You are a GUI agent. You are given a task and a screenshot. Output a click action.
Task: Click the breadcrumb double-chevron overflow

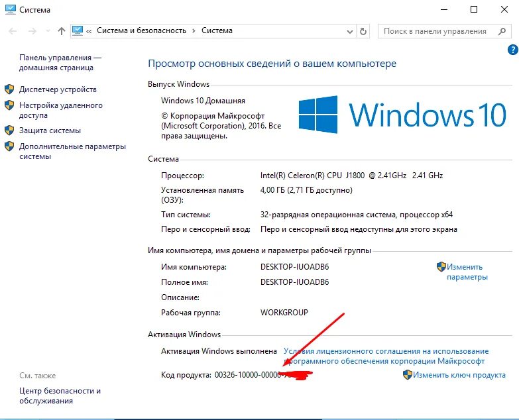coord(89,31)
